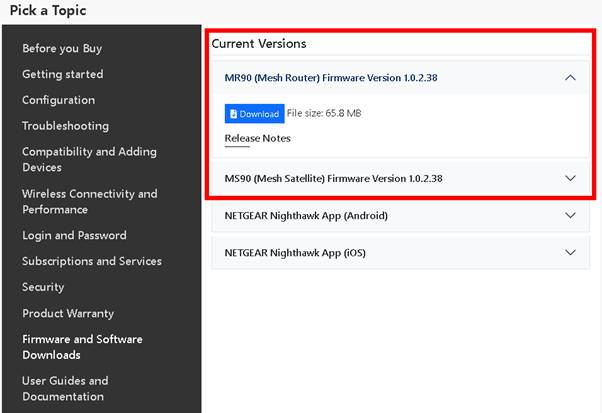Image resolution: width=602 pixels, height=413 pixels.
Task: Select the Login and Password topic
Action: tap(74, 235)
